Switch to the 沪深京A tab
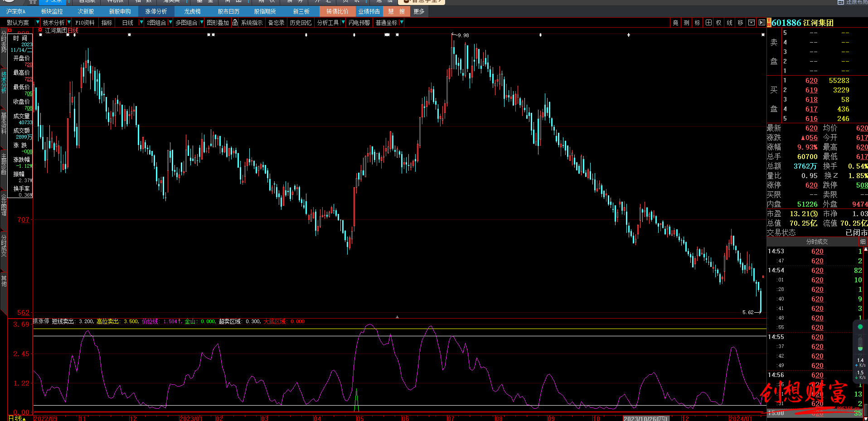Image resolution: width=868 pixels, height=421 pixels. (x=16, y=11)
